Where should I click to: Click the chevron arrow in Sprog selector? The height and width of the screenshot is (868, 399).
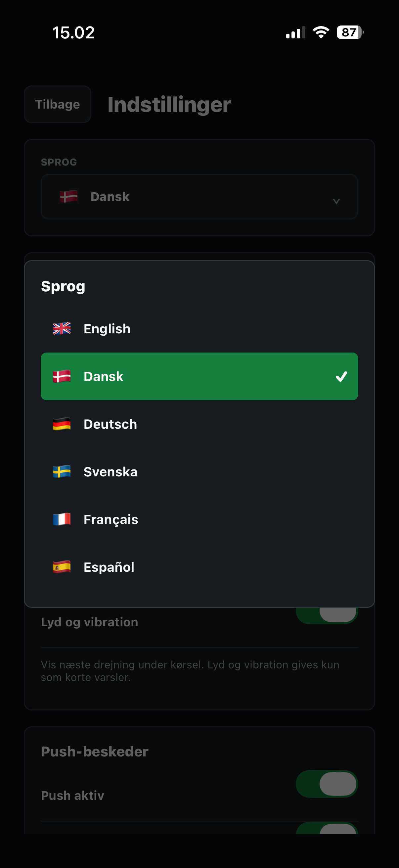336,201
